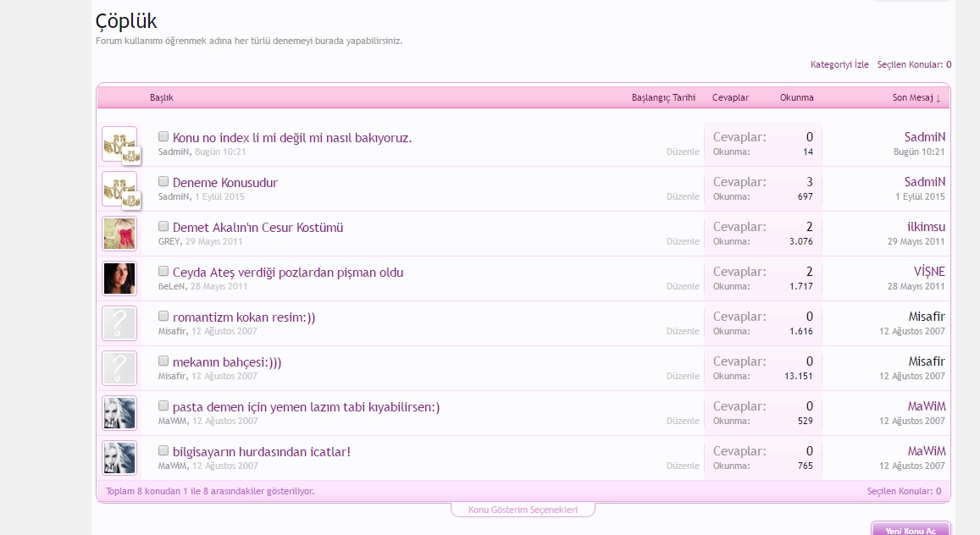Click "Düzenle" on the first topic row
This screenshot has height=535, width=980.
[x=684, y=152]
